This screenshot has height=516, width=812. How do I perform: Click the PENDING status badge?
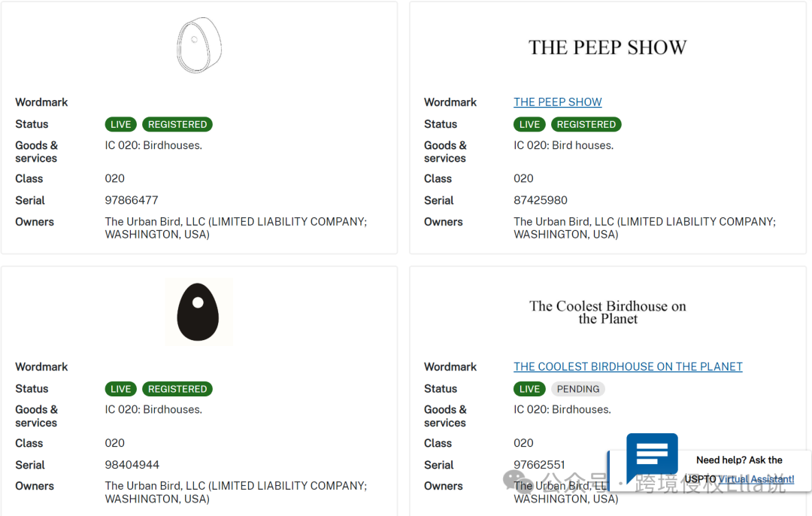pyautogui.click(x=578, y=389)
